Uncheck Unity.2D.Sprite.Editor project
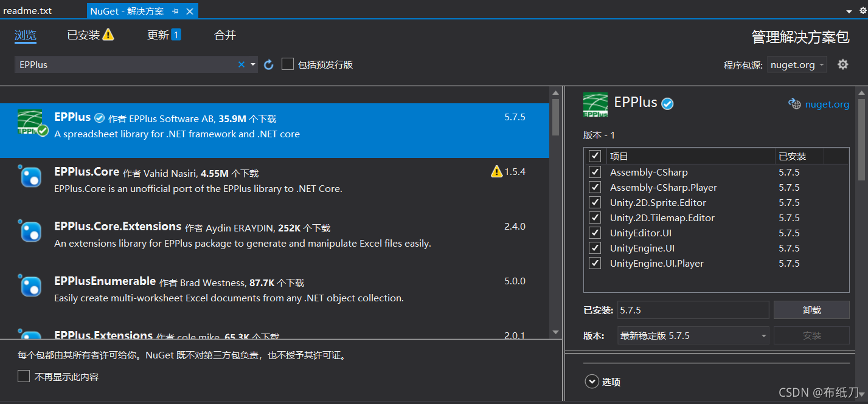 [595, 202]
